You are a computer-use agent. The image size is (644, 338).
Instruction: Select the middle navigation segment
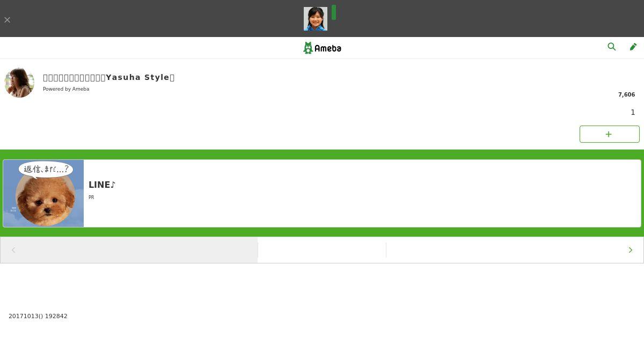coord(322,250)
